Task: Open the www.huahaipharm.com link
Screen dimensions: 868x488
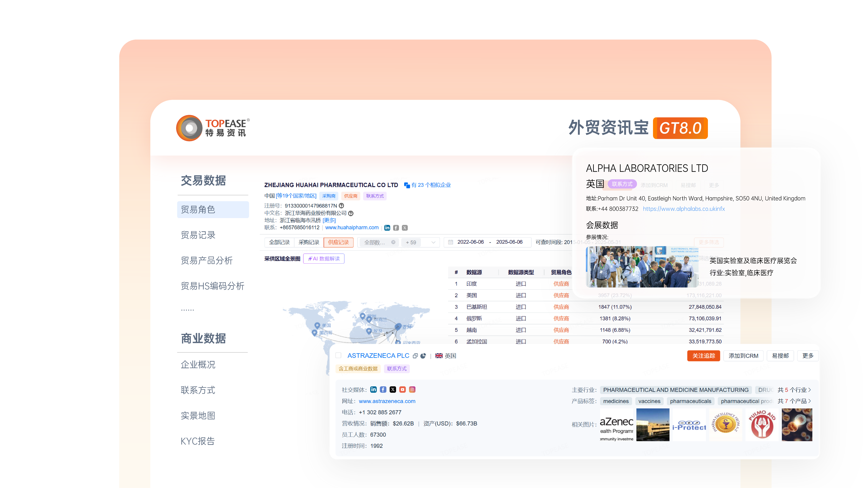Action: coord(352,228)
